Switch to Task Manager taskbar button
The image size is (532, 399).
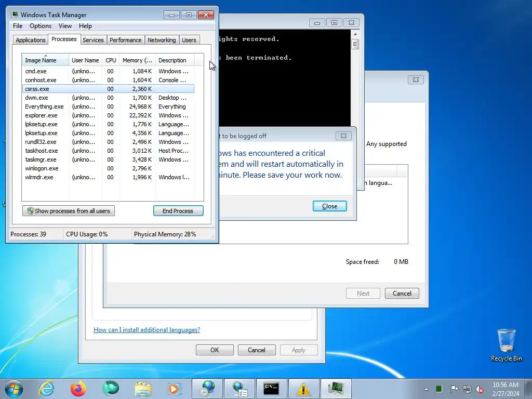point(336,389)
